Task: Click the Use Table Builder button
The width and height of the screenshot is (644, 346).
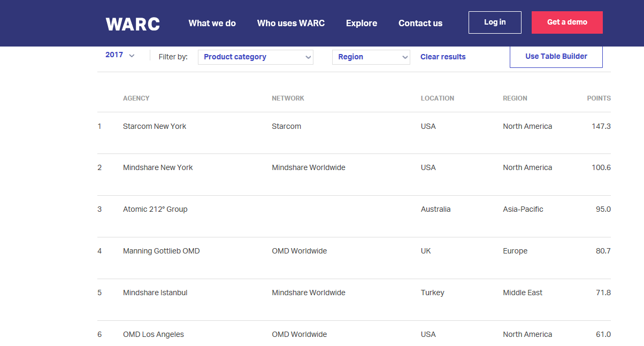Action: (x=556, y=56)
